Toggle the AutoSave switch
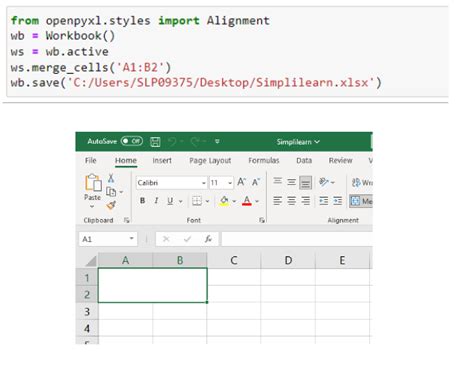The height and width of the screenshot is (369, 474). (x=132, y=141)
